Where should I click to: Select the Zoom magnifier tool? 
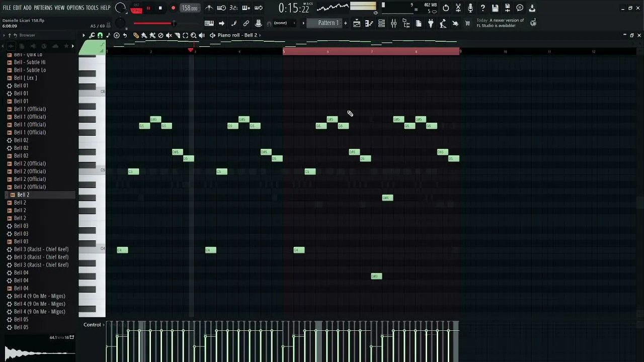[x=193, y=35]
